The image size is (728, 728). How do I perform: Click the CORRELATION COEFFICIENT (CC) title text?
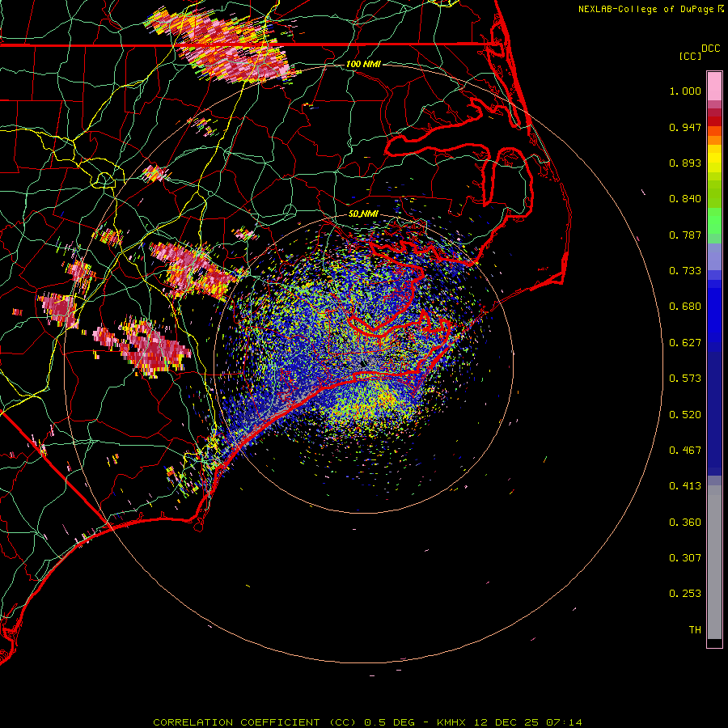pos(255,722)
